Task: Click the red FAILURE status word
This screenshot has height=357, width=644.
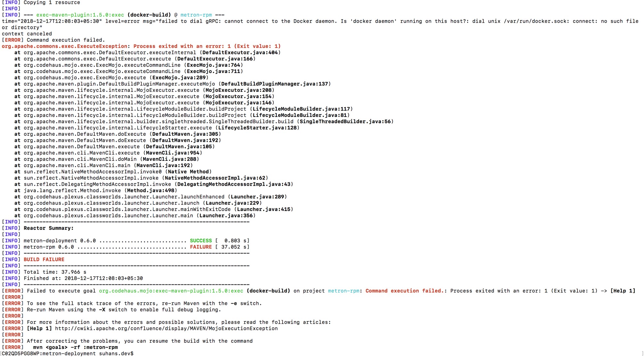Action: pos(201,247)
